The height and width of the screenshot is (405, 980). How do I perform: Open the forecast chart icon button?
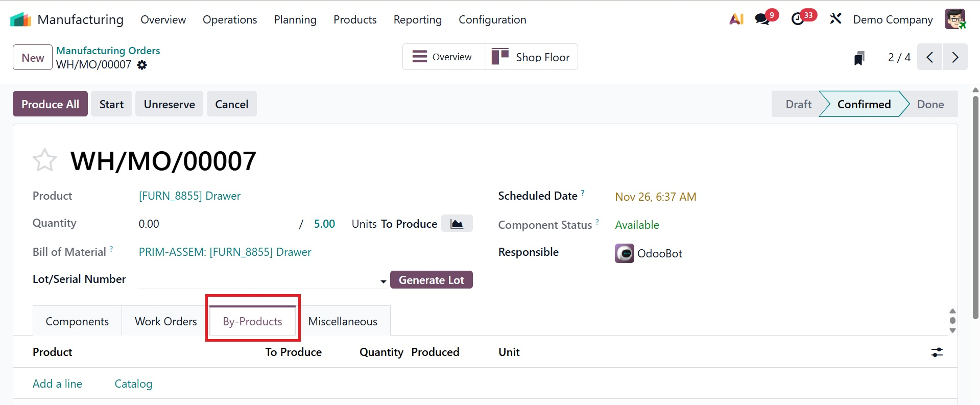coord(457,224)
